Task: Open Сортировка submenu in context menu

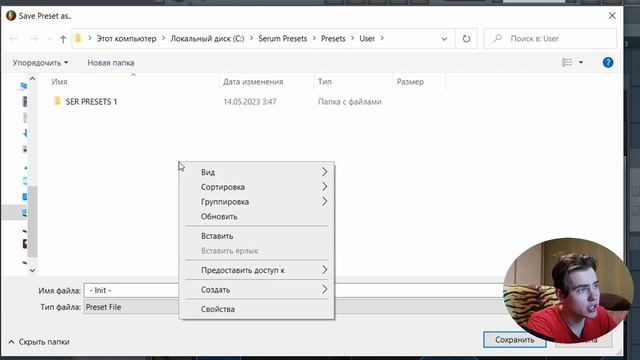Action: 257,187
